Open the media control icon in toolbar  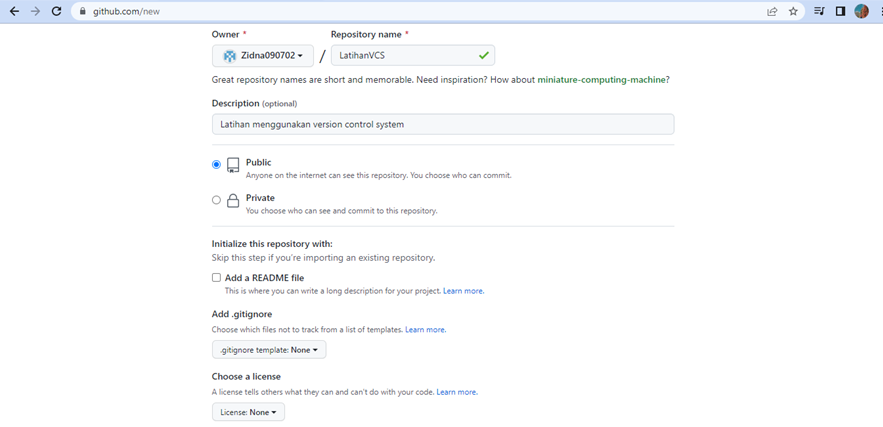(819, 11)
